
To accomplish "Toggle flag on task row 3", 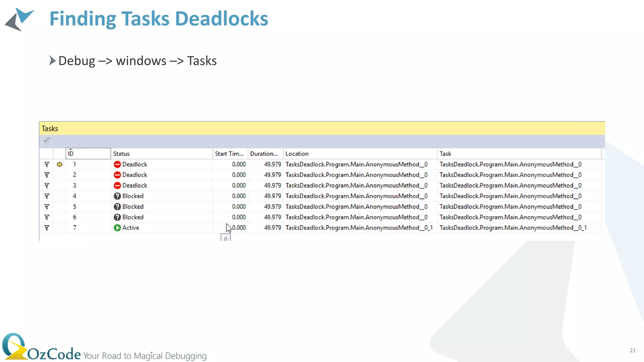I will (x=47, y=186).
